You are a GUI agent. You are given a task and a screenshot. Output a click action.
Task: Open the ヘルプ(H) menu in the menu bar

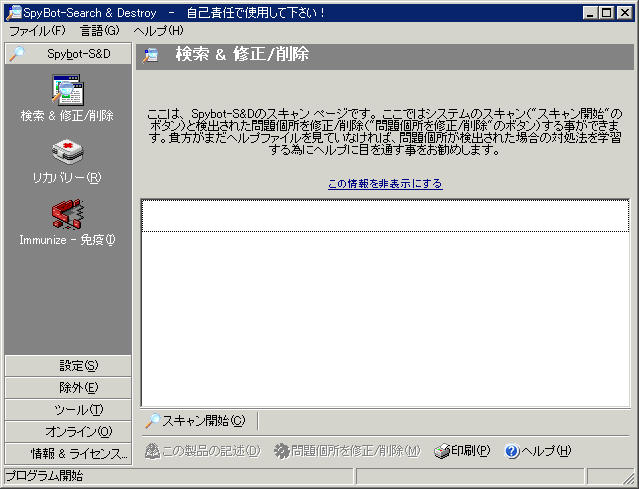tap(159, 31)
